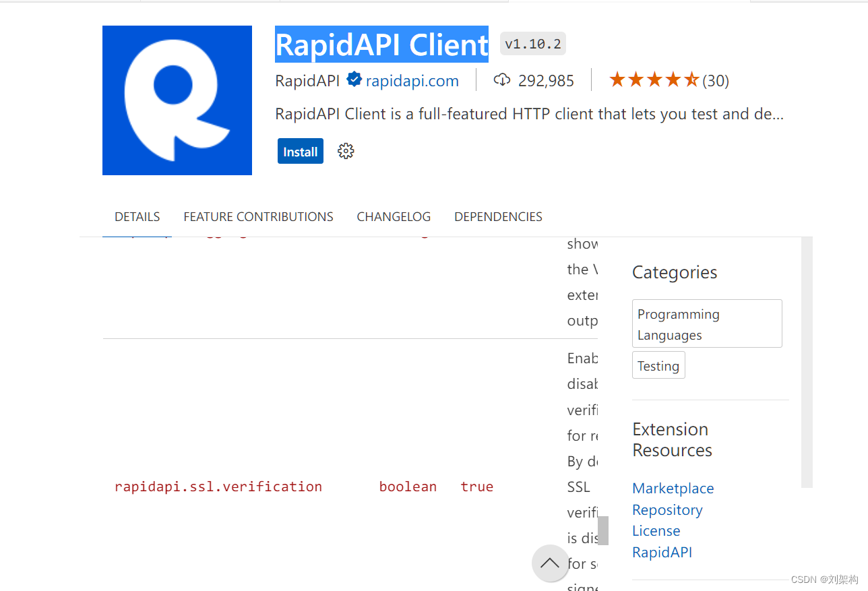Click the v1.10.2 version badge
Image resolution: width=868 pixels, height=591 pixels.
point(533,44)
